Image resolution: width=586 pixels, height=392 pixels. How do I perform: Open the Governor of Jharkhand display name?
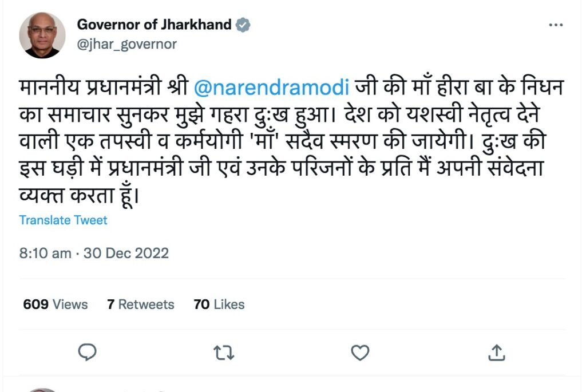[154, 25]
